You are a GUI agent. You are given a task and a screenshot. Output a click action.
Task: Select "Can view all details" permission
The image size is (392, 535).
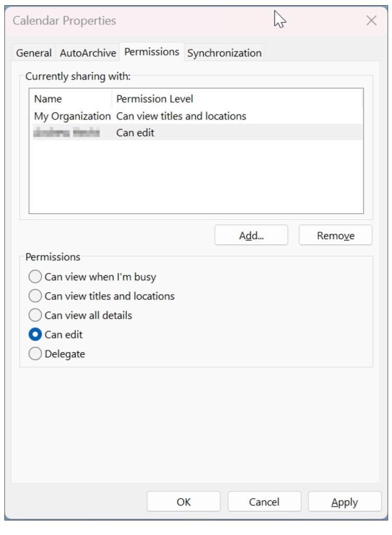[35, 315]
